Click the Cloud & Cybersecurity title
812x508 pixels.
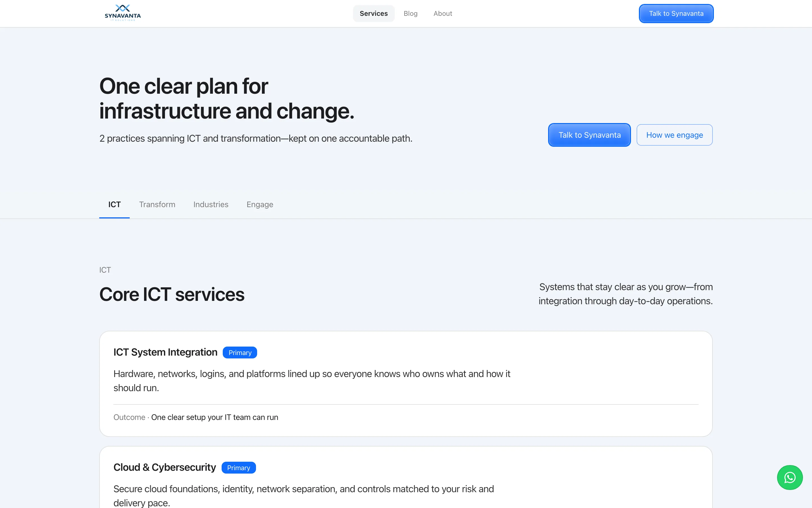tap(165, 467)
